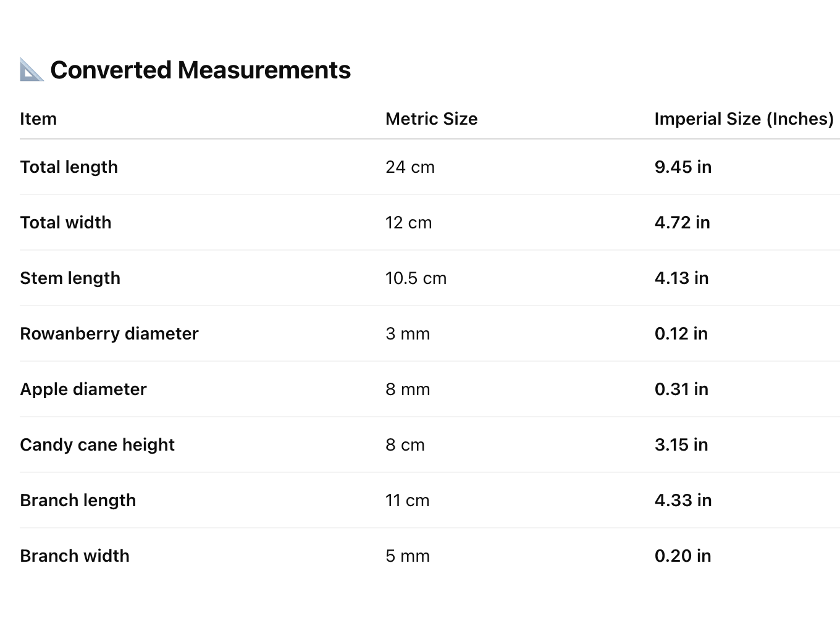
Task: Click the Converted Measurements heading
Action: coord(200,70)
